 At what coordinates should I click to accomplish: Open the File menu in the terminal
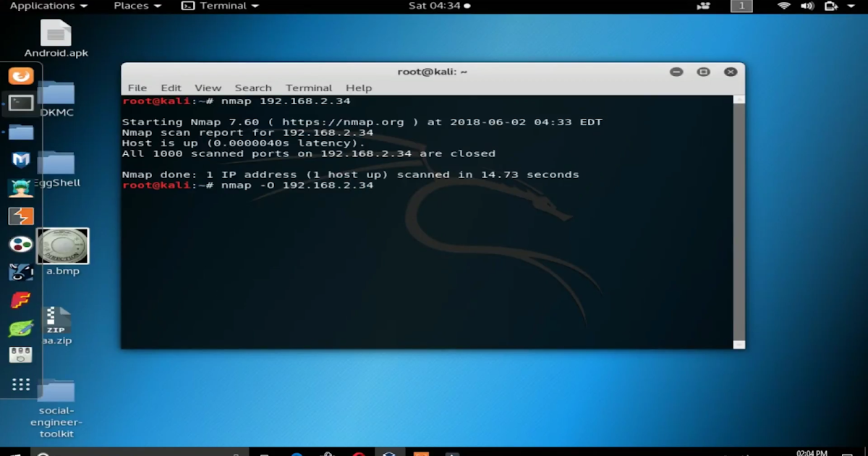click(x=137, y=88)
